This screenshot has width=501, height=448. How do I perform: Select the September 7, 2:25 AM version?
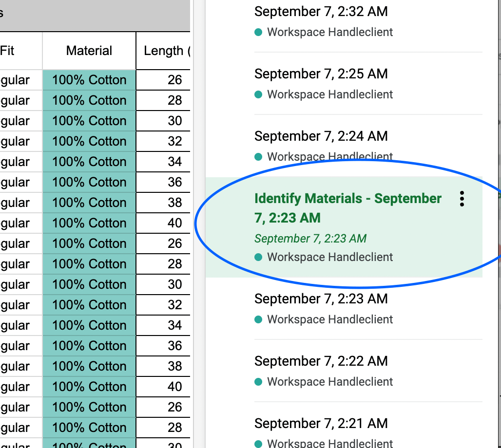[x=320, y=74]
